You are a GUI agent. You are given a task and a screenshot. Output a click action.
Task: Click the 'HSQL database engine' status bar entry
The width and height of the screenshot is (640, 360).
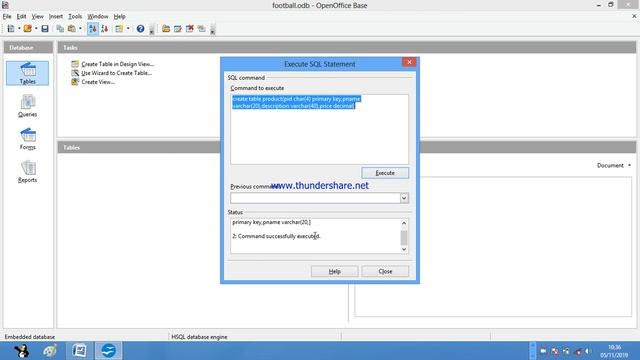point(199,337)
